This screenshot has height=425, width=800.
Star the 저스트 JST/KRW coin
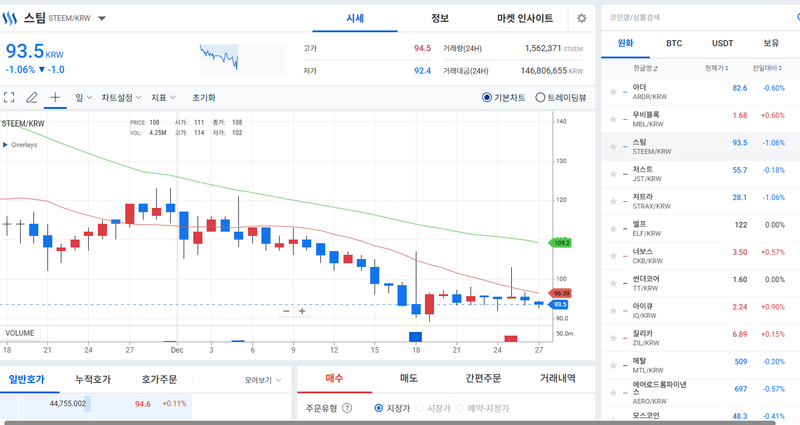pyautogui.click(x=611, y=171)
